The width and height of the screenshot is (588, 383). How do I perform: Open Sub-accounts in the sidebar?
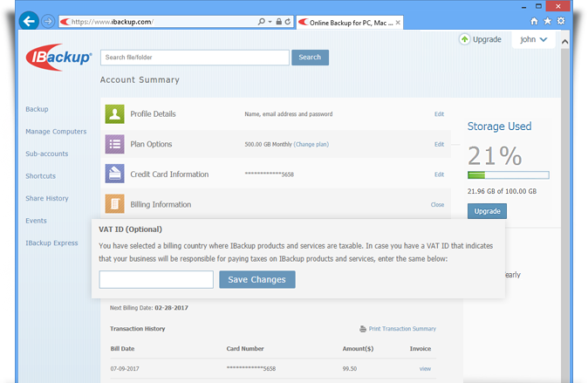[47, 154]
